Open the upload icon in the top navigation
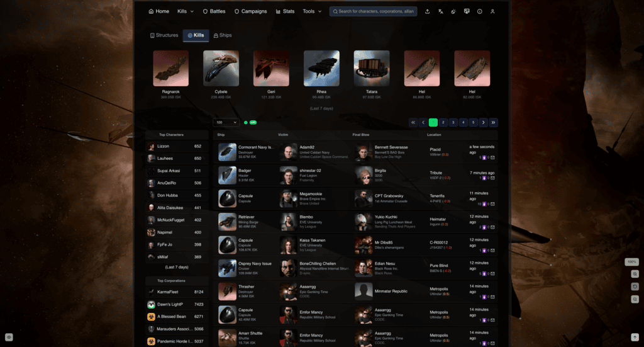This screenshot has width=644, height=347. (427, 11)
